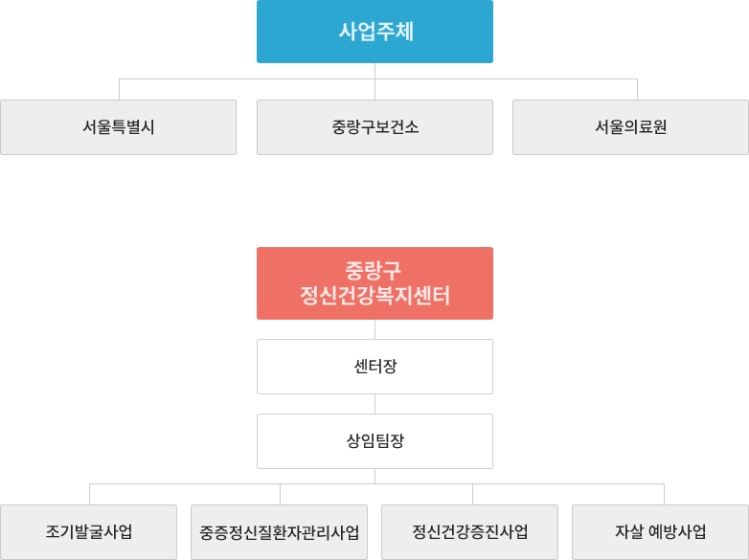The height and width of the screenshot is (560, 749).
Task: Click vertical connector line above 서울특별시
Action: tap(119, 89)
